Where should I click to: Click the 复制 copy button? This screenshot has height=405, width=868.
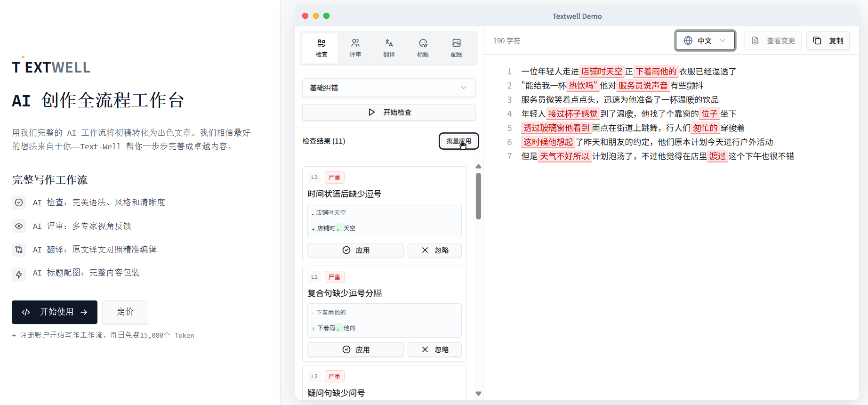point(828,41)
